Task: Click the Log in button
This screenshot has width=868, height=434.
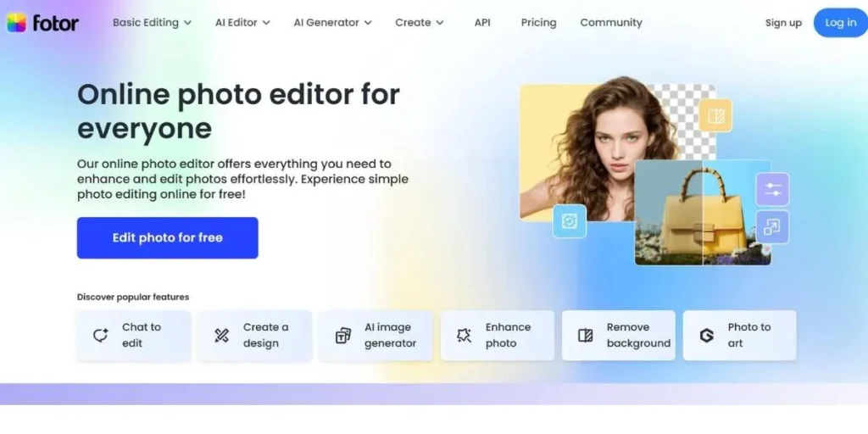Action: coord(840,23)
